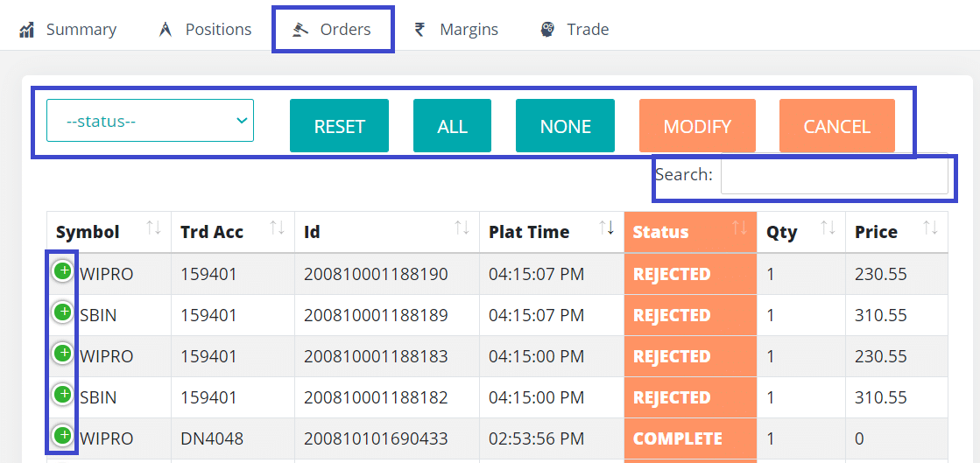Click order Id 200810001188190
Screen dimensions: 980x463
(x=376, y=274)
